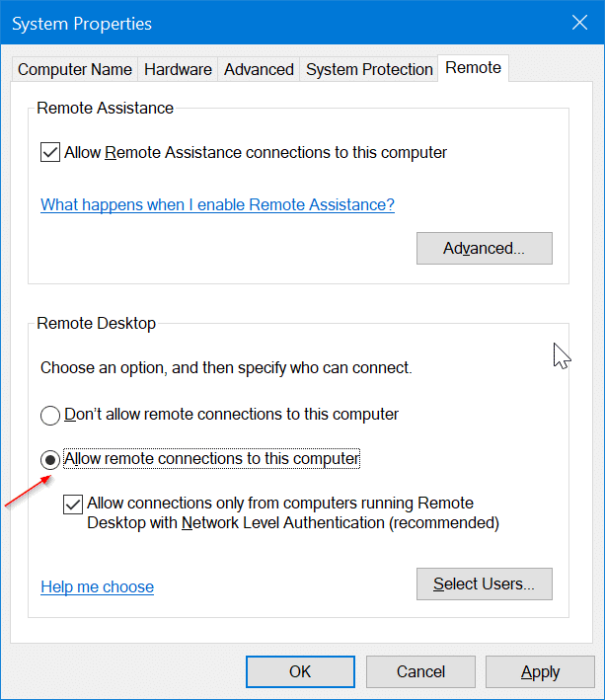This screenshot has height=700, width=605.
Task: Open the 'What happens when I enable Remote Assistance?' link
Action: click(x=217, y=205)
